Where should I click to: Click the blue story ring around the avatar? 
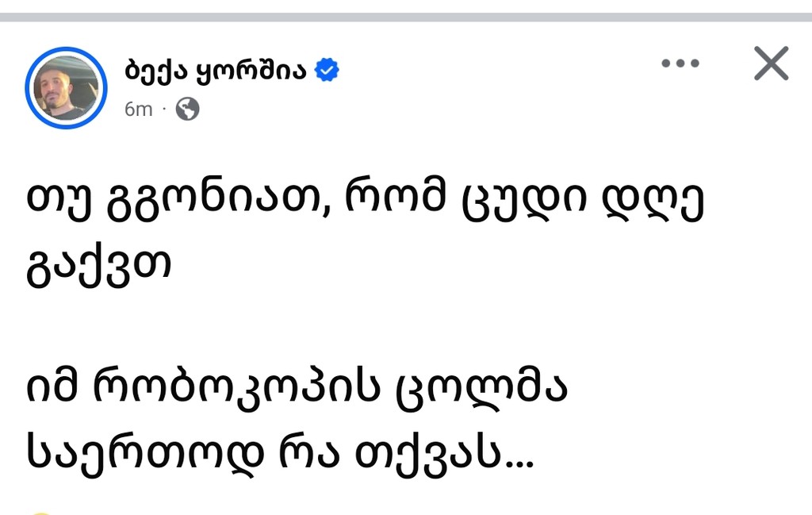[x=30, y=87]
